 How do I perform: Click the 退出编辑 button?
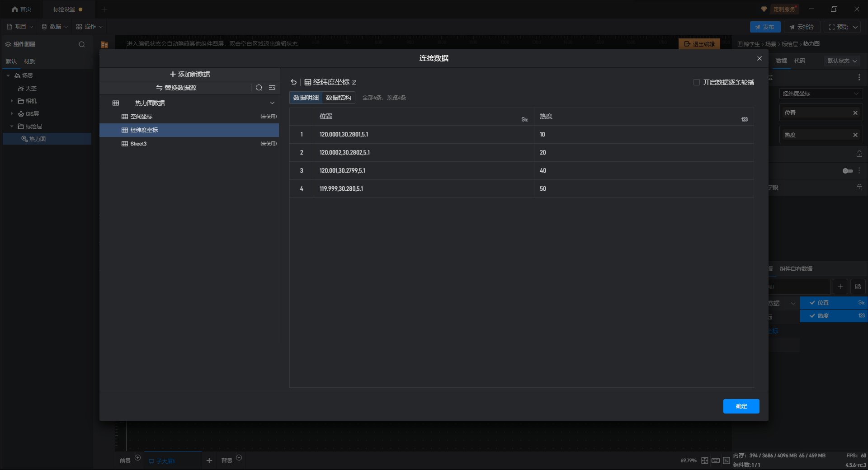tap(699, 44)
